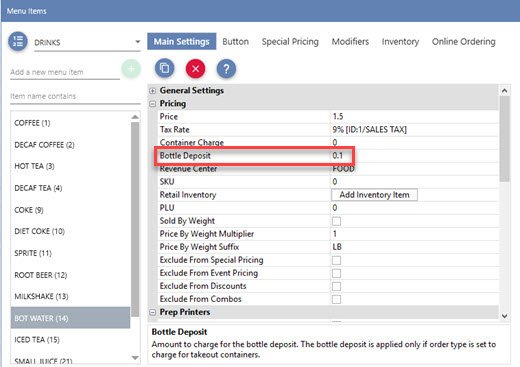
Task: Expand the General Settings section
Action: click(153, 91)
